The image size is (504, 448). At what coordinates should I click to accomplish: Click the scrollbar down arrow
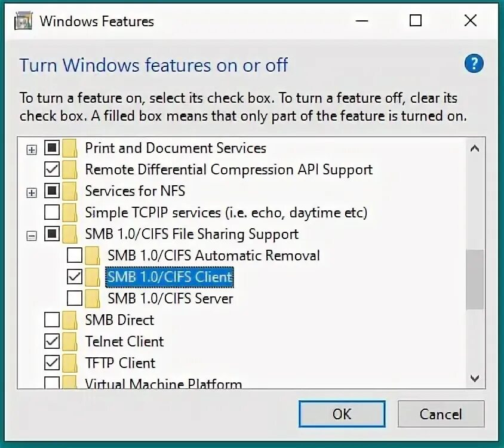[x=475, y=378]
